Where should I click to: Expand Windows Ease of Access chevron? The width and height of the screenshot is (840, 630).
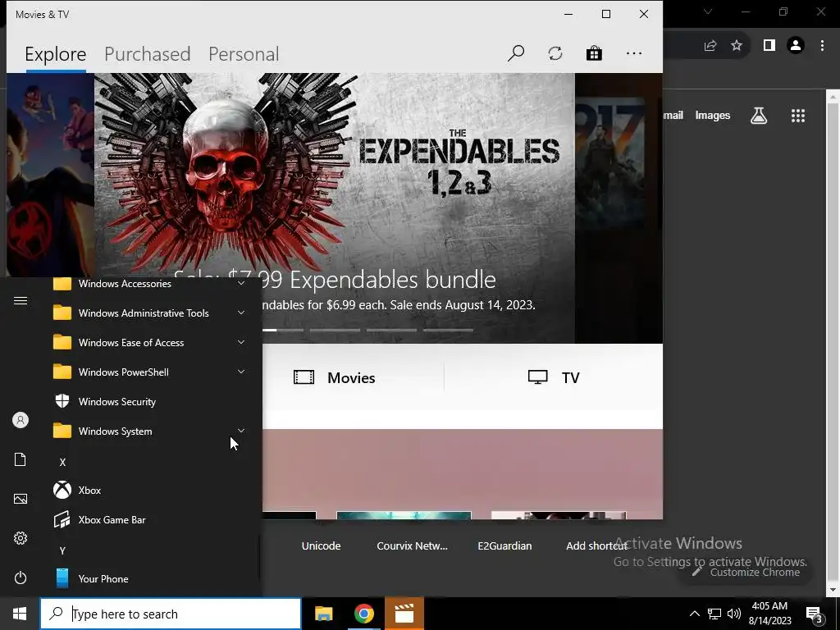coord(241,342)
